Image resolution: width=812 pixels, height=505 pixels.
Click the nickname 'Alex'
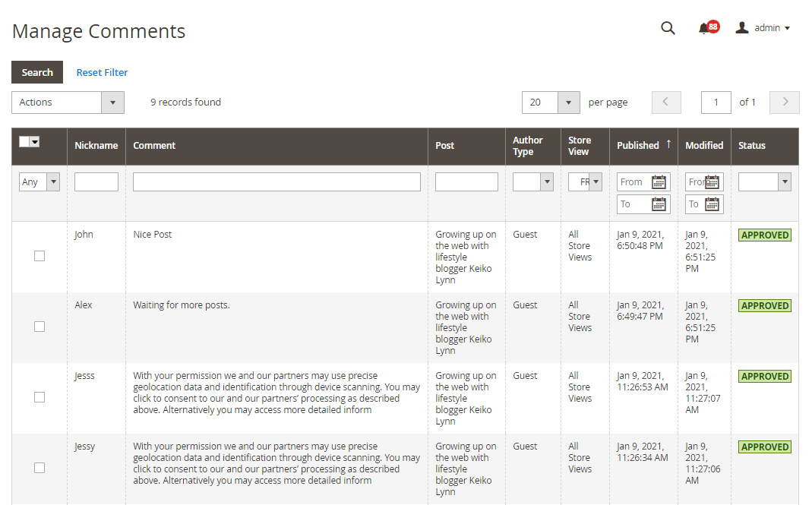tap(84, 305)
